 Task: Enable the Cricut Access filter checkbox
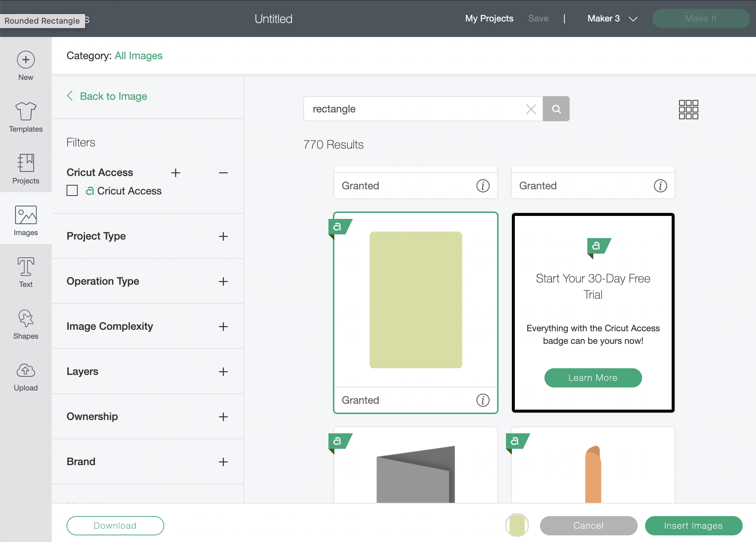click(72, 191)
